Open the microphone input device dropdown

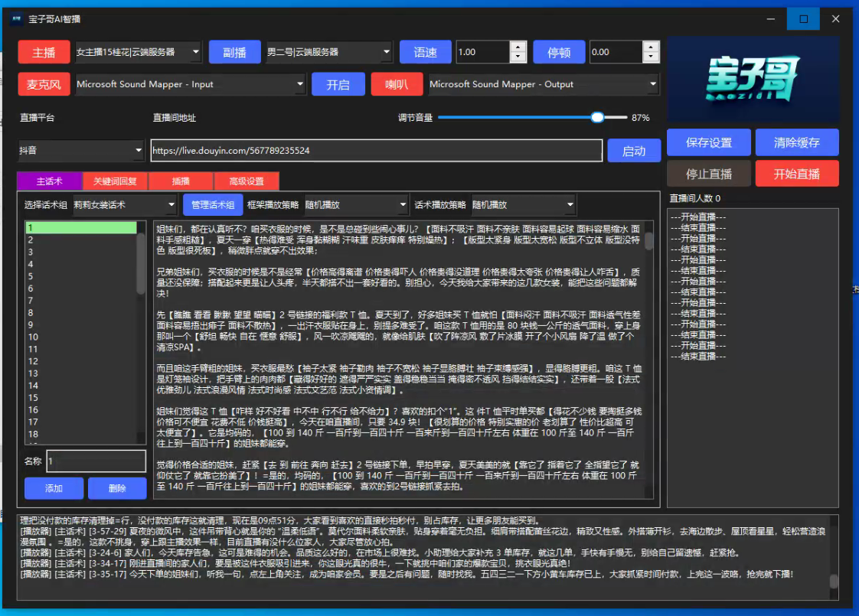click(x=190, y=84)
